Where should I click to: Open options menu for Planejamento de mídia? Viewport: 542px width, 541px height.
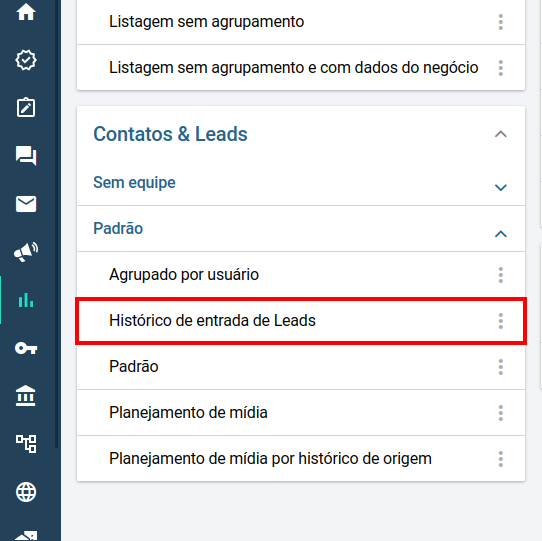click(x=501, y=413)
